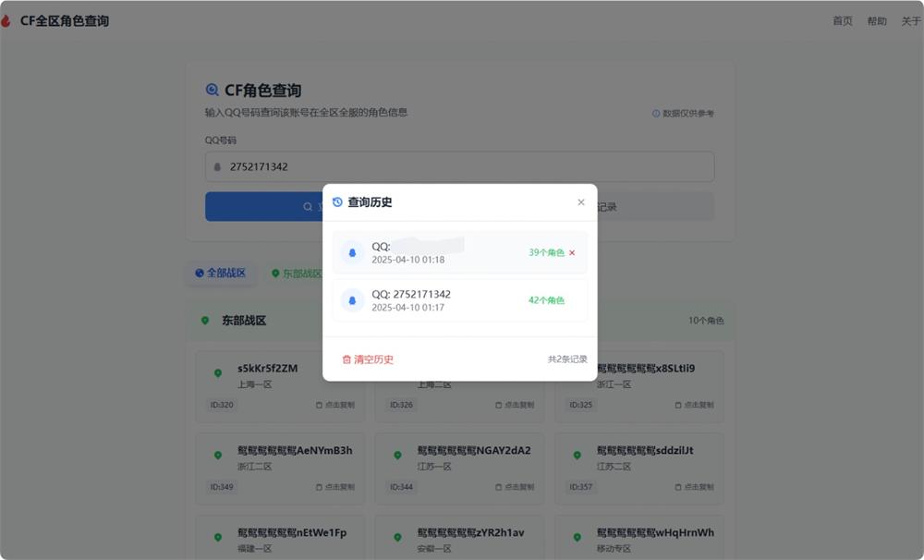Select the 2752171342 history record
The height and width of the screenshot is (560, 924).
(x=459, y=300)
